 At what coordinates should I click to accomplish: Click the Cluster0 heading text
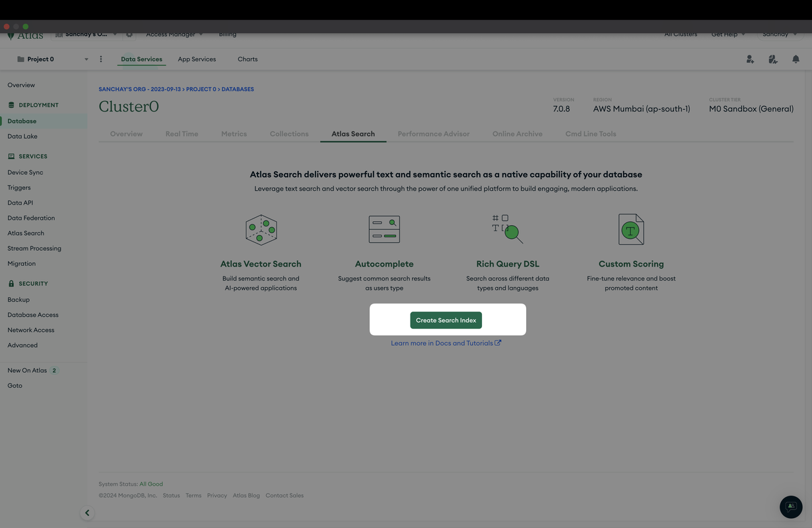tap(129, 106)
